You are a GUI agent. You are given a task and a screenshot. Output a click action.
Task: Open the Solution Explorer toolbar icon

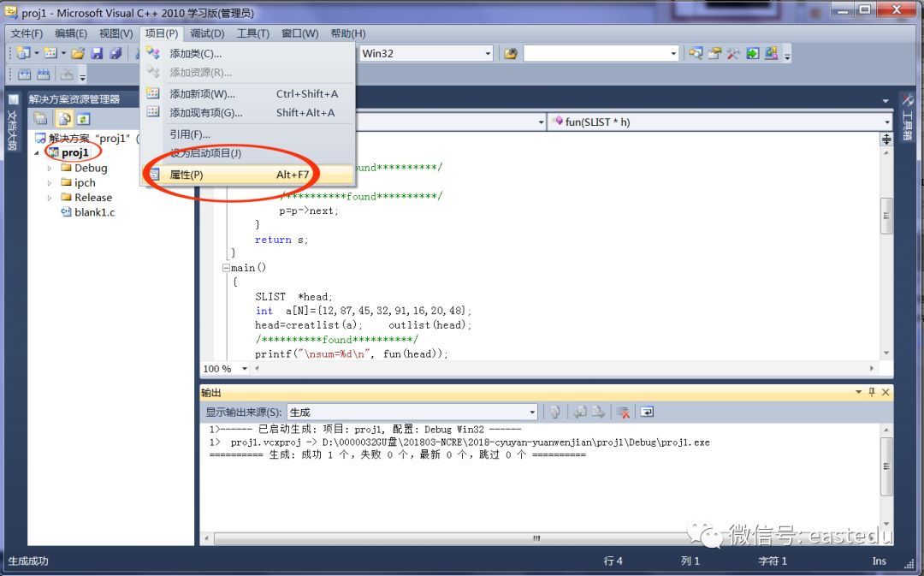tap(696, 54)
